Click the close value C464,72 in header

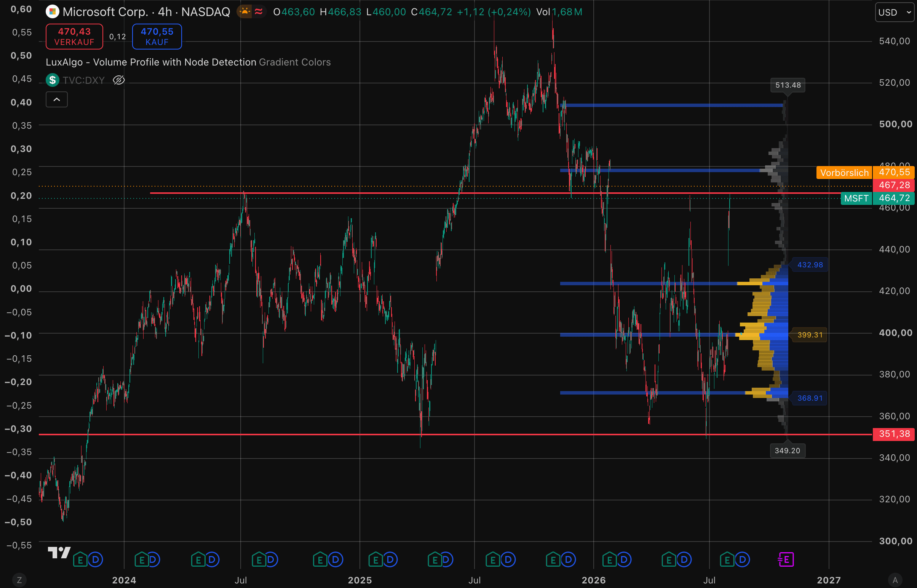(x=431, y=12)
